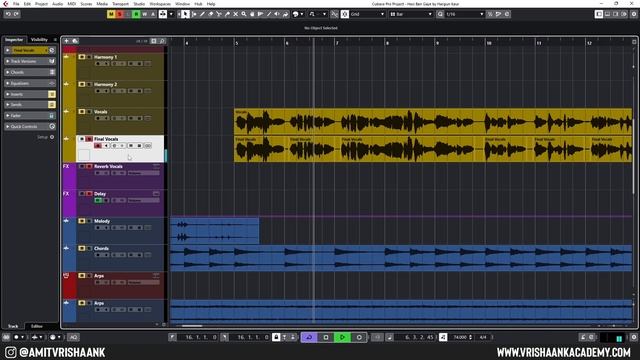This screenshot has height=360, width=640.
Task: Select the Chords track name
Action: pyautogui.click(x=101, y=248)
